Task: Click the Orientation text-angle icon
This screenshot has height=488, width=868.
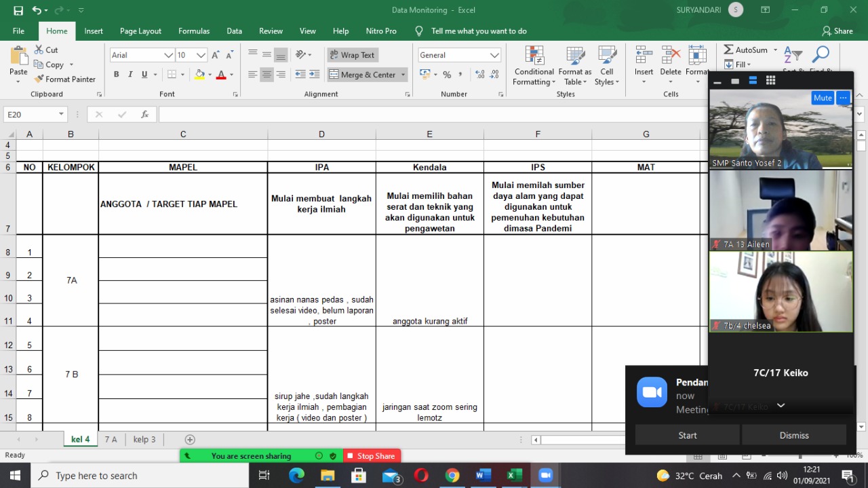Action: [300, 55]
